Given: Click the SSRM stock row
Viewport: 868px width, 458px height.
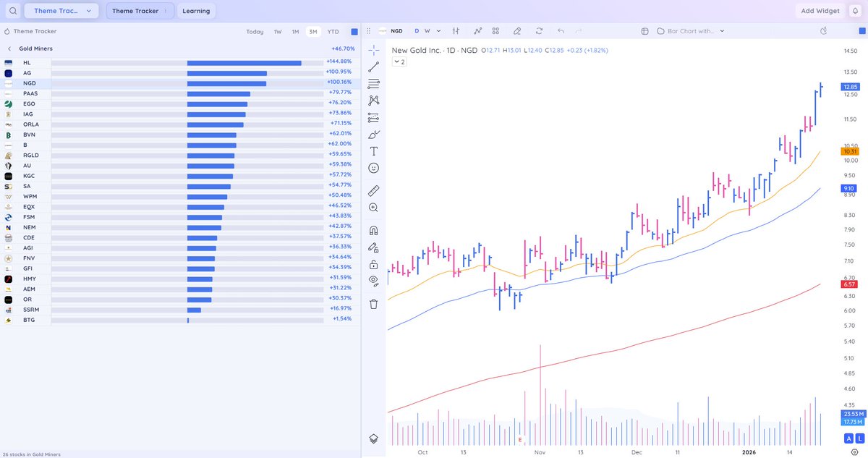Looking at the screenshot, I should point(179,310).
